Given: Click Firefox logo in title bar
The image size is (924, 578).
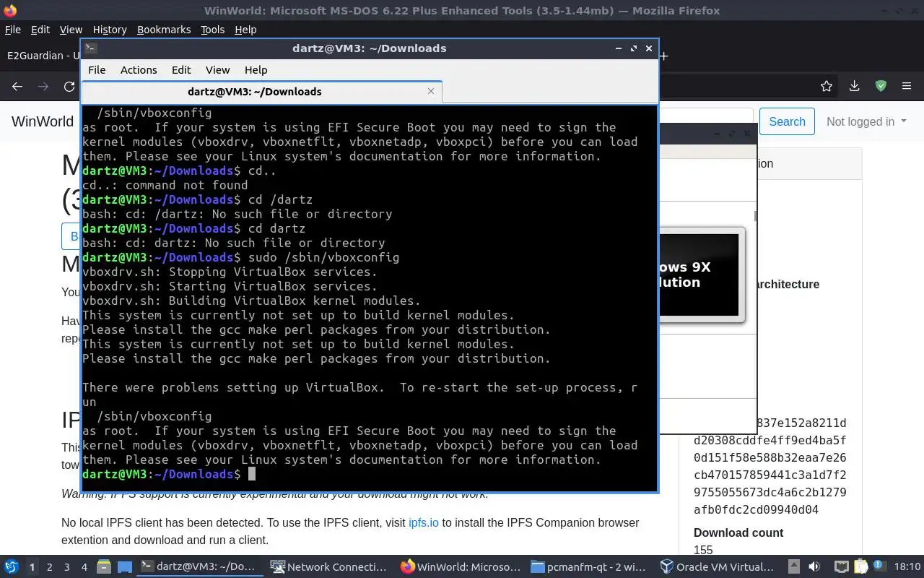Looking at the screenshot, I should coord(10,10).
